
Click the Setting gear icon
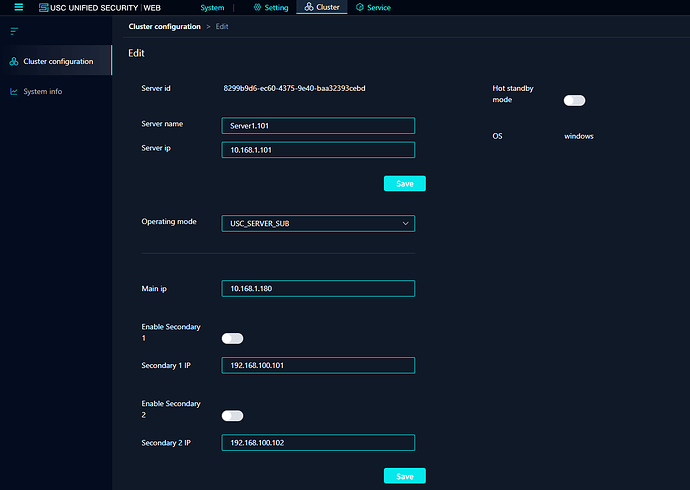[x=257, y=7]
